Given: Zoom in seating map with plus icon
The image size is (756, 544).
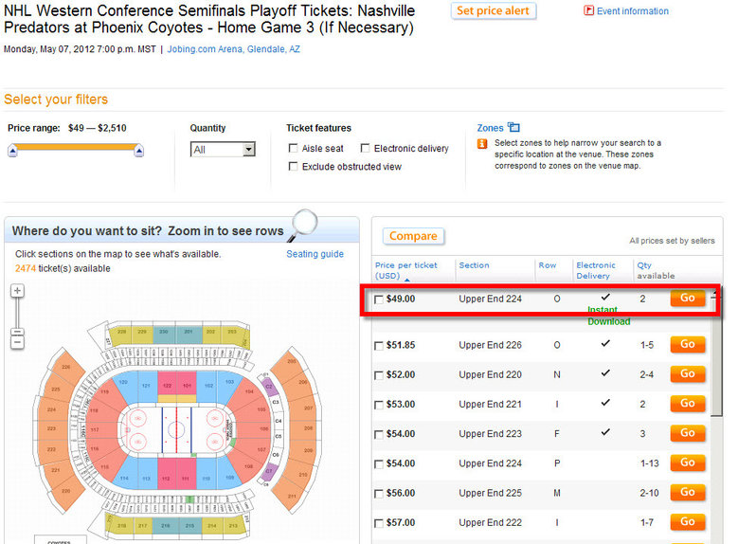Looking at the screenshot, I should 17,290.
